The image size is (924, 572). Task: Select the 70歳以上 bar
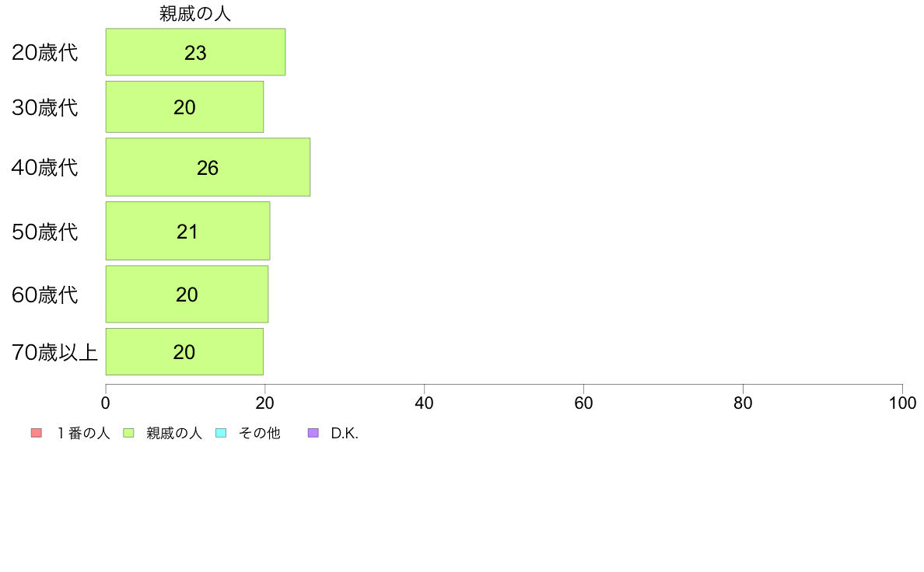click(184, 352)
